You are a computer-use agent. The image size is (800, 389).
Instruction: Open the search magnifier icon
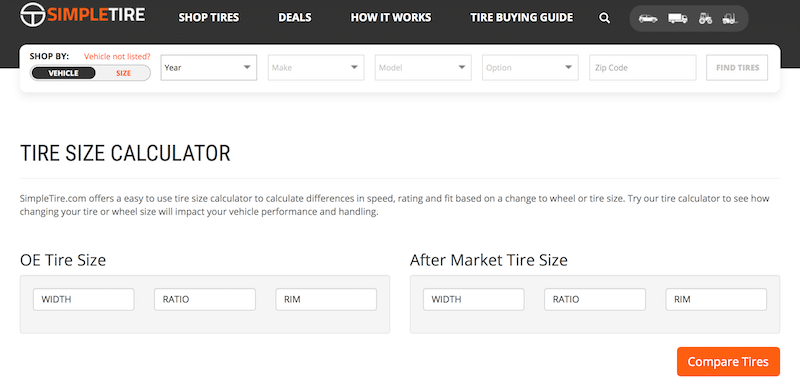tap(605, 18)
